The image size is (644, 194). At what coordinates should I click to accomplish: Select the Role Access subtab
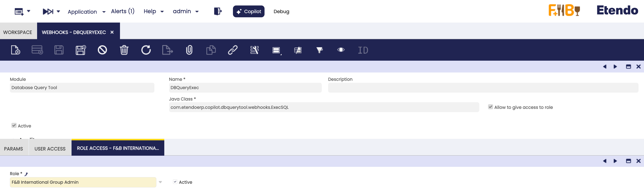[118, 148]
